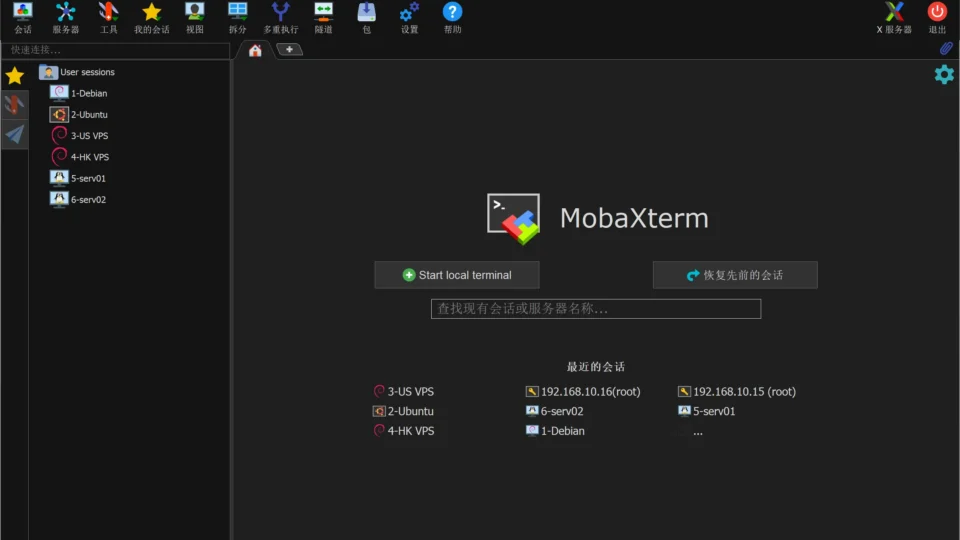Open the 3-US VPS session in tree
The height and width of the screenshot is (540, 960).
pos(79,136)
